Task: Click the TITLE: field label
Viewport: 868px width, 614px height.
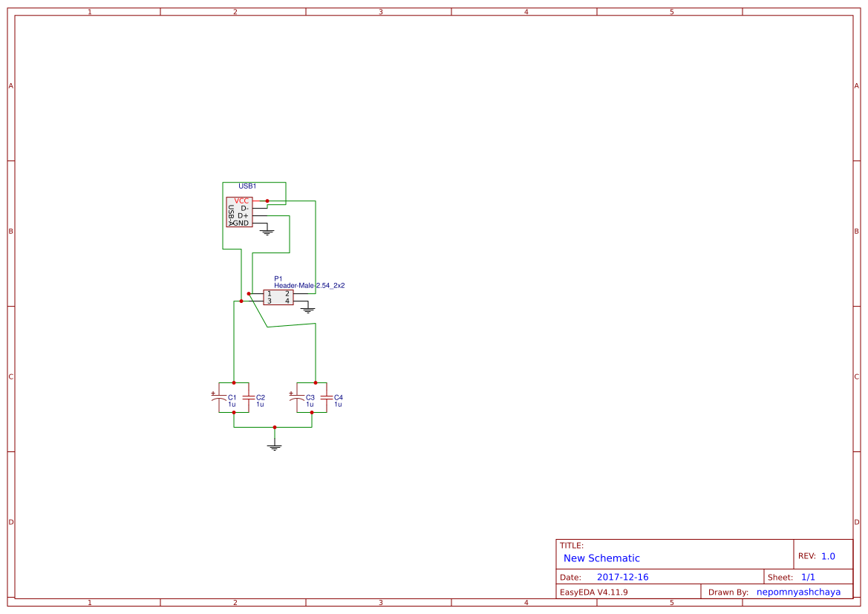Action: (x=572, y=546)
